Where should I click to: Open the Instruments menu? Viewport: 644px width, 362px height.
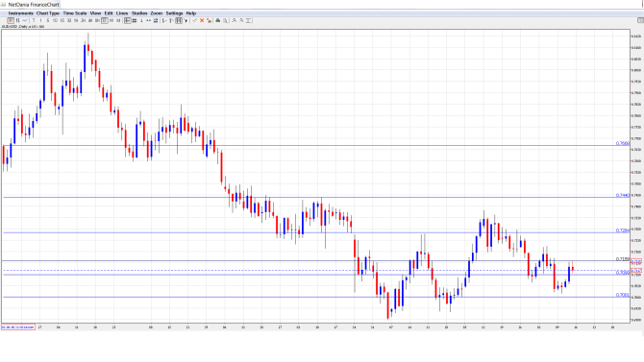click(x=21, y=13)
